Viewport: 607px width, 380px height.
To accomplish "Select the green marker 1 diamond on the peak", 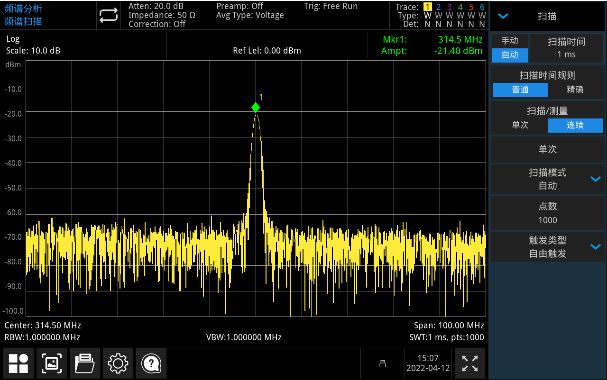I will tap(255, 107).
